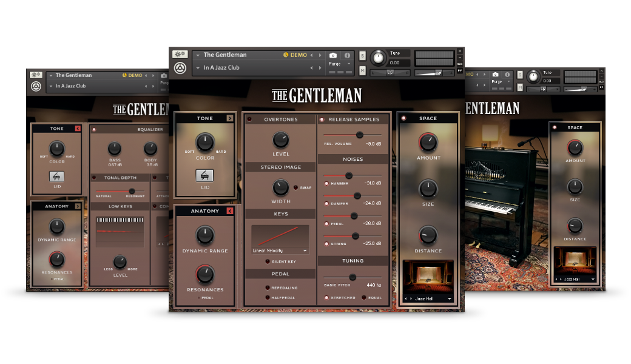Click the Tune value 0.00 field in center window
This screenshot has height=364, width=631.
(399, 62)
